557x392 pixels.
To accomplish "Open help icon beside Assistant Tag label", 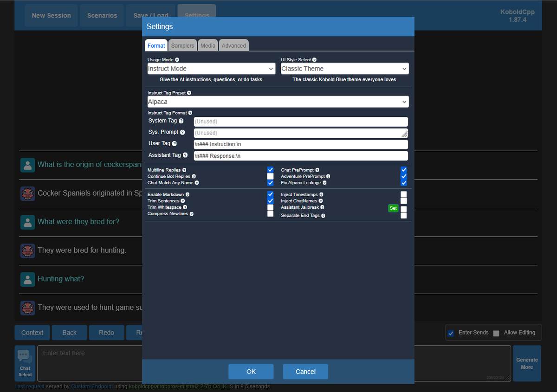I will point(185,155).
